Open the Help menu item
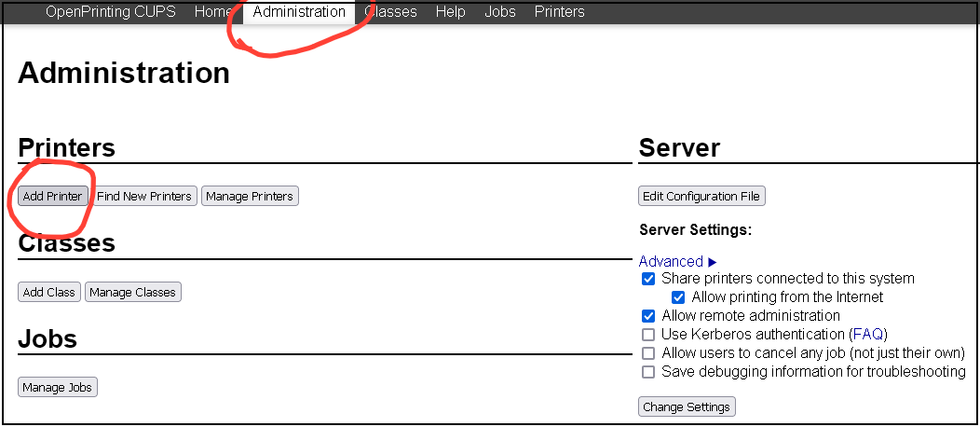The width and height of the screenshot is (980, 427). point(451,12)
